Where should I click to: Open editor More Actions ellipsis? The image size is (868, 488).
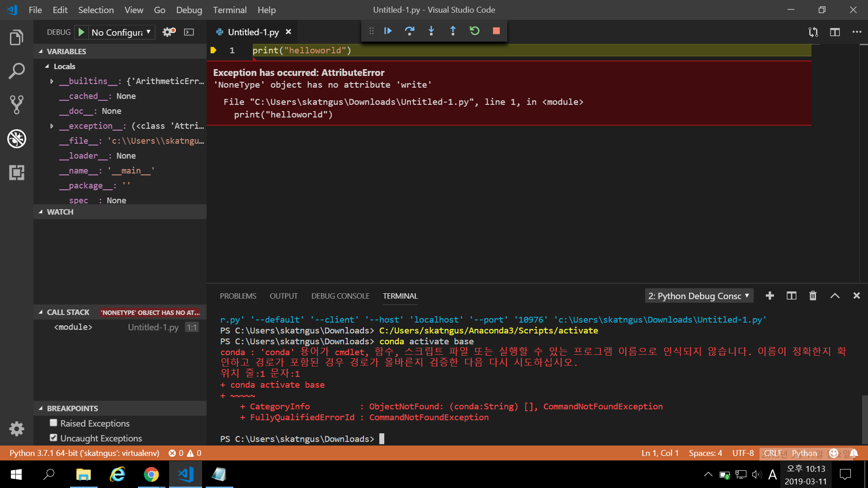(857, 32)
